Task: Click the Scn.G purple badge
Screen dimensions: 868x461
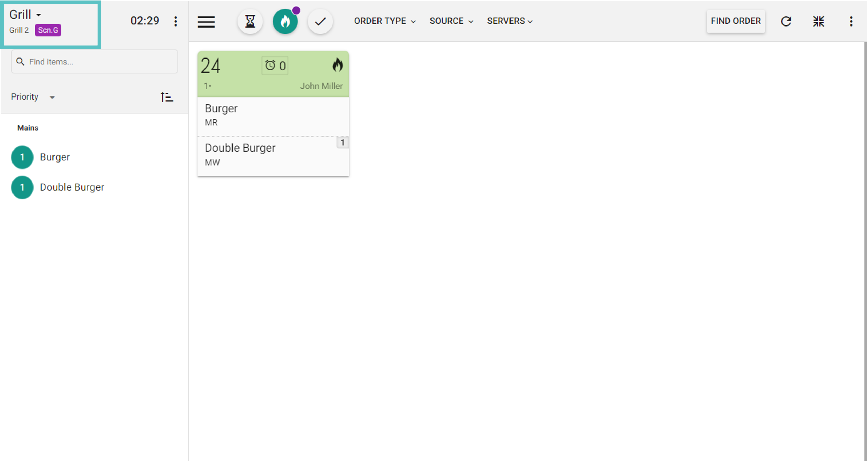Action: (48, 30)
